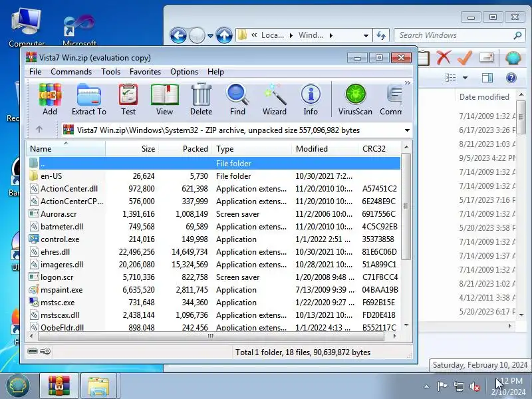Open the Help menu
Viewport: 532px width, 399px height.
[x=215, y=72]
